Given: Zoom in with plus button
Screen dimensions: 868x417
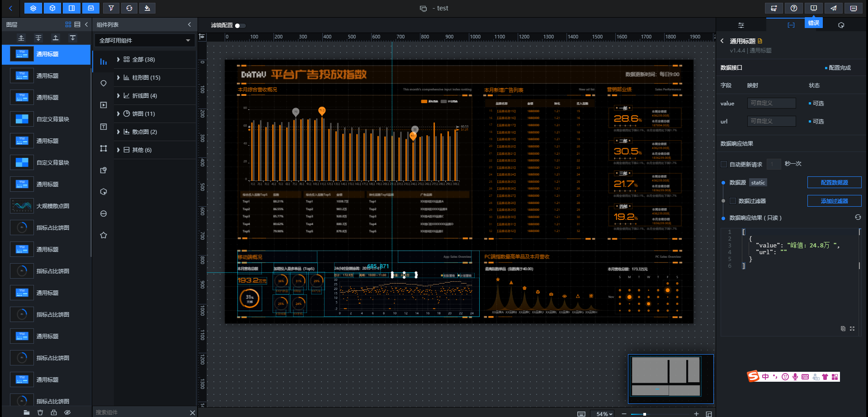Looking at the screenshot, I should click(696, 414).
